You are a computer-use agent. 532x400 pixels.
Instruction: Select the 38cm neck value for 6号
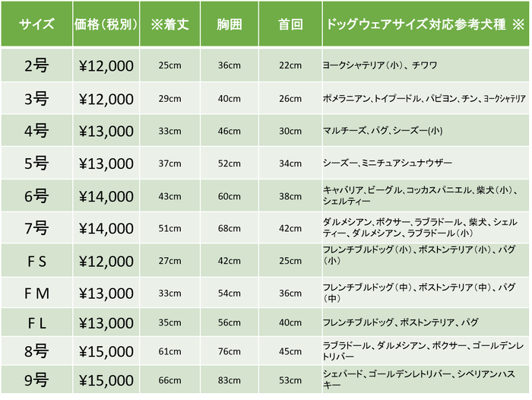pyautogui.click(x=290, y=195)
